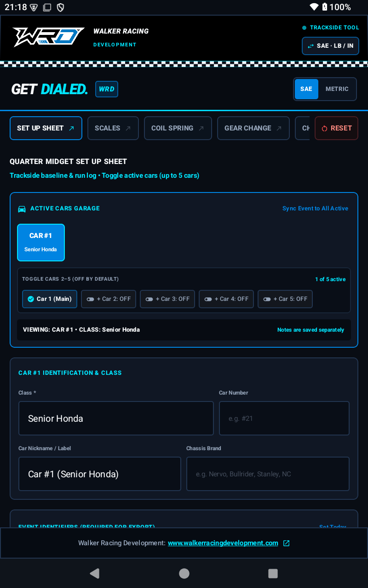Viewport: 368px width, 588px height.
Task: Open the SET UP SHEET tab
Action: [x=46, y=128]
